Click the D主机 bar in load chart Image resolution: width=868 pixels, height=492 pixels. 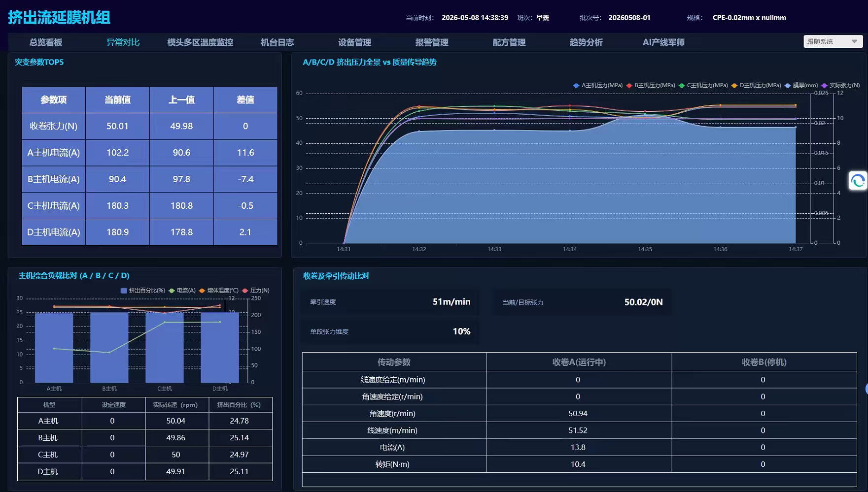[x=220, y=347]
